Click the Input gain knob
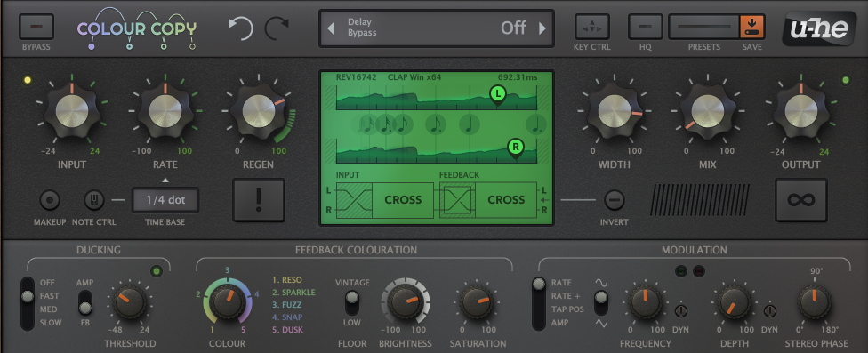This screenshot has height=353, width=868. (x=72, y=110)
